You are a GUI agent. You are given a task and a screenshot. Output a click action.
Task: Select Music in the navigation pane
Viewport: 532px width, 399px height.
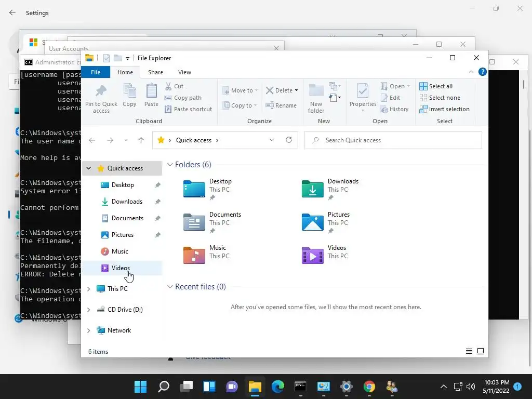point(122,251)
